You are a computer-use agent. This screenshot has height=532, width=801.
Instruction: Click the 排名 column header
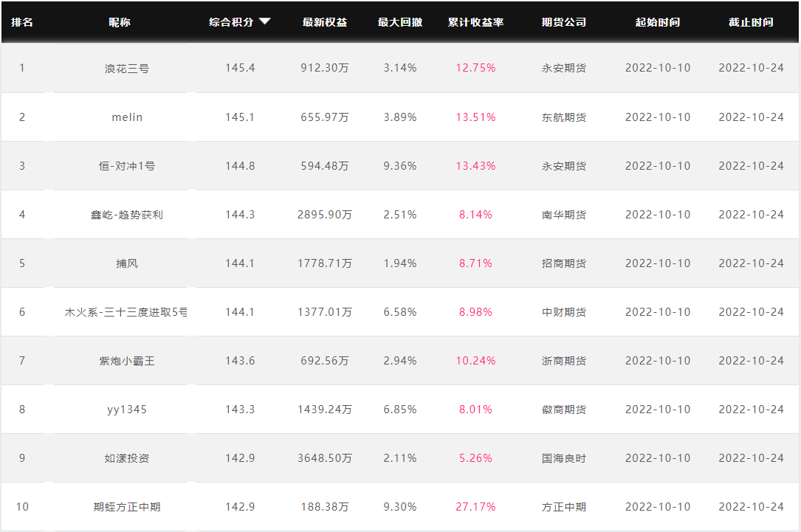(22, 22)
